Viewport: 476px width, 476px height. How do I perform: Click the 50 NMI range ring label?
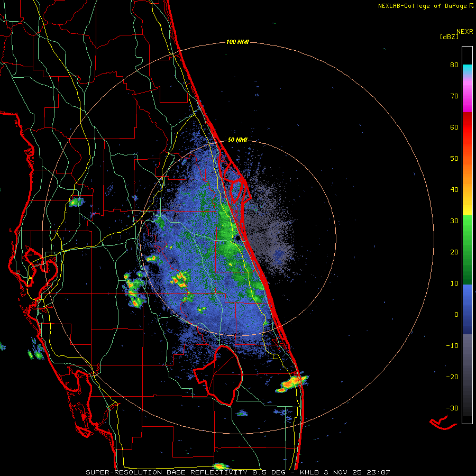pyautogui.click(x=237, y=140)
